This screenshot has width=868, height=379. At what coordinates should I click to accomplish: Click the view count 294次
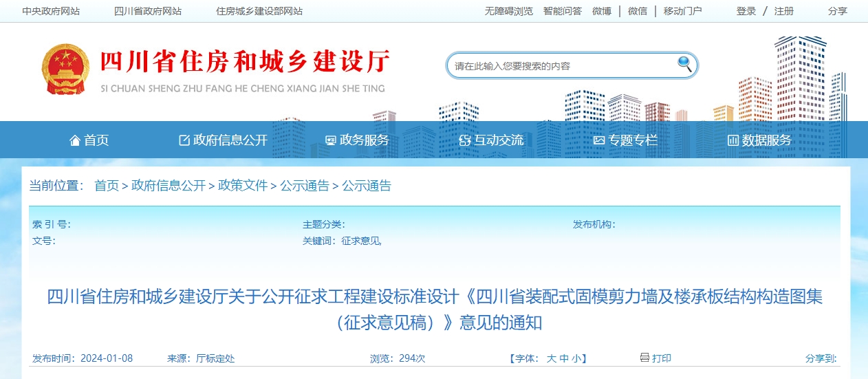pyautogui.click(x=411, y=358)
